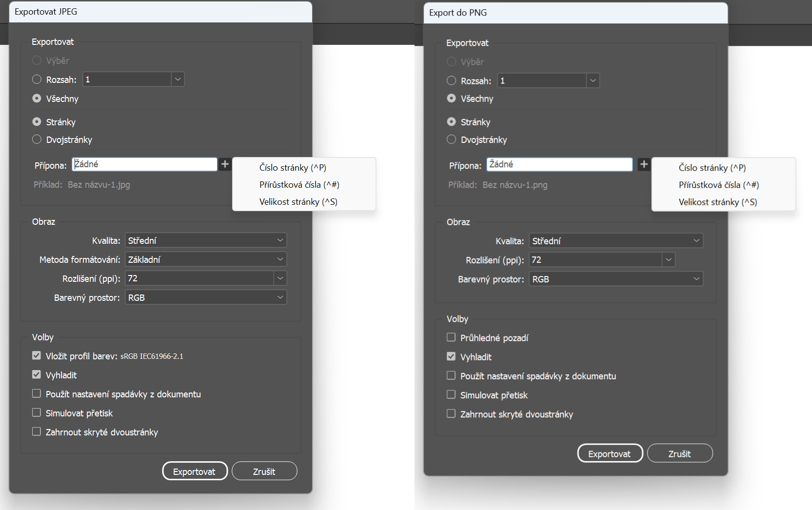Enable Simulovat přetisk in Exportovat JPEG dialog
812x510 pixels.
tap(37, 412)
